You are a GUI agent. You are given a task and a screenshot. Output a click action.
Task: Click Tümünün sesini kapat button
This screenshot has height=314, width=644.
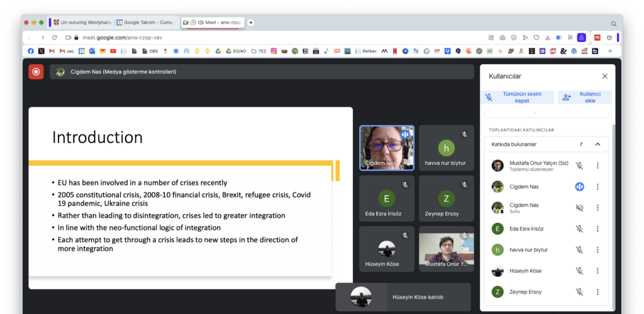pyautogui.click(x=518, y=97)
